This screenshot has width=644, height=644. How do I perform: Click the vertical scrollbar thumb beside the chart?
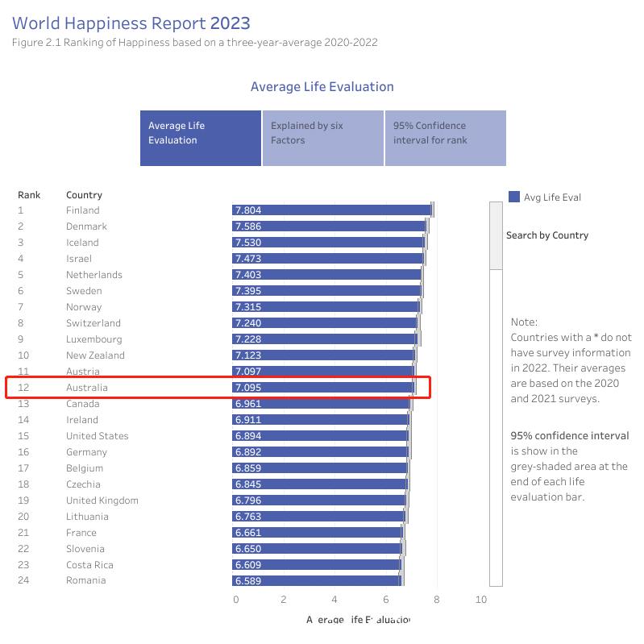coord(496,235)
